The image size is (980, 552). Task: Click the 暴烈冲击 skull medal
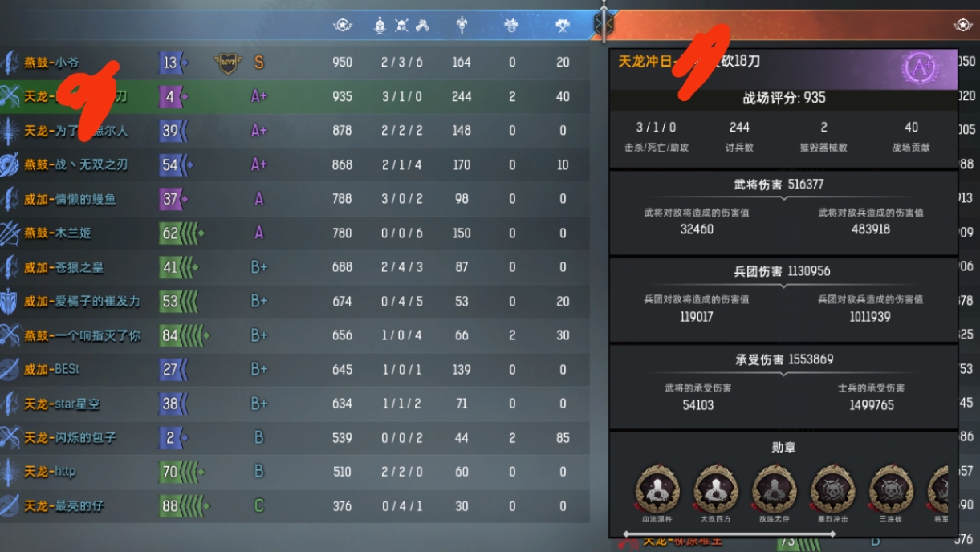coord(833,489)
